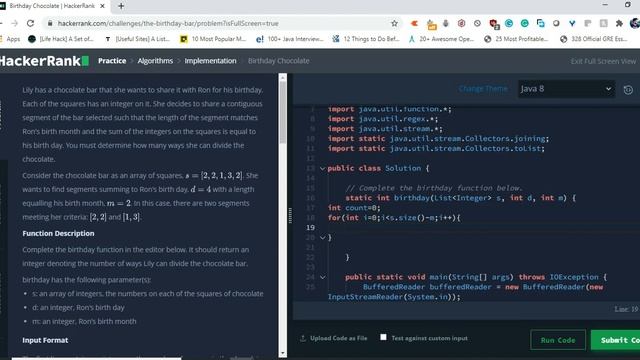Viewport: 640px width, 360px height.
Task: Close the Birthday Chocolate browser tab
Action: pyautogui.click(x=102, y=6)
